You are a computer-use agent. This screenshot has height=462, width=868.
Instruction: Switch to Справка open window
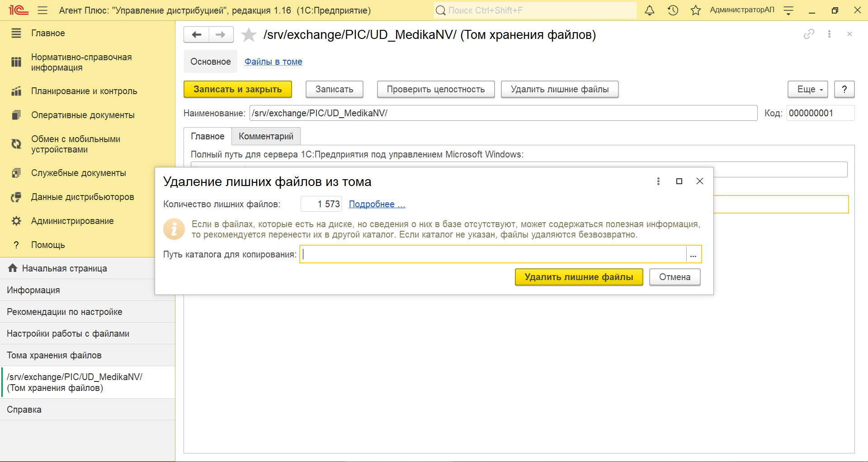pyautogui.click(x=88, y=410)
